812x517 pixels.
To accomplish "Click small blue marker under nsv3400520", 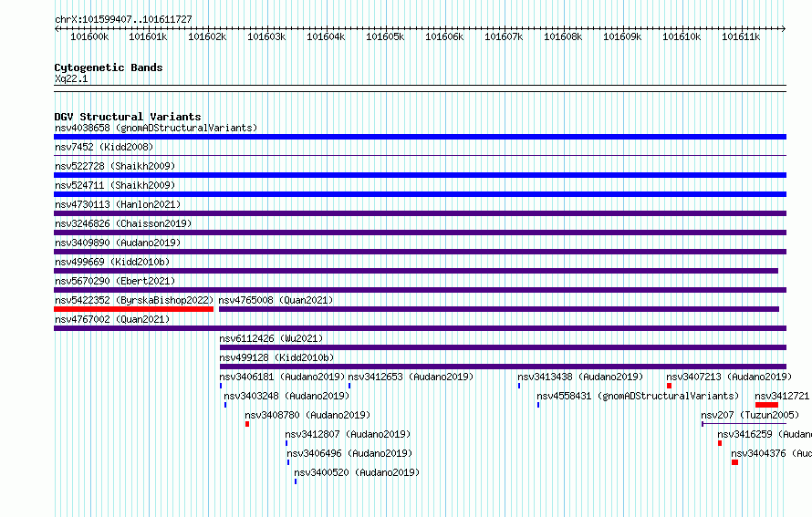I will (x=296, y=481).
